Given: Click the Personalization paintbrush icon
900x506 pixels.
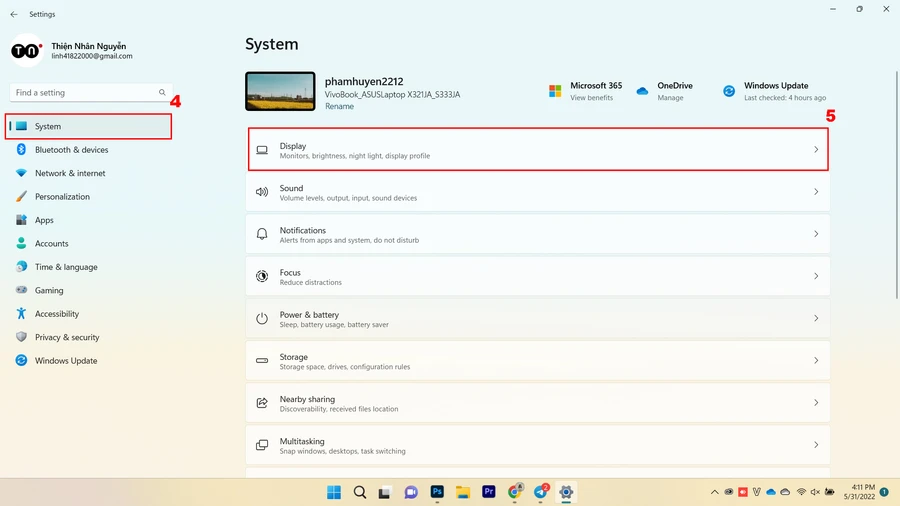Looking at the screenshot, I should pos(21,196).
